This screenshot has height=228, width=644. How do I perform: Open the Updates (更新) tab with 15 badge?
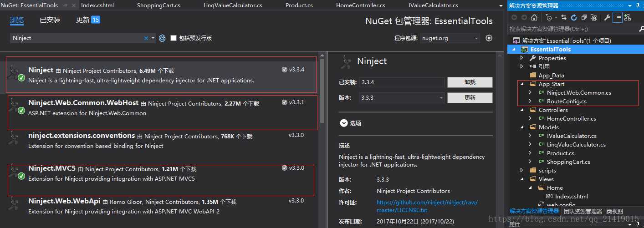(x=88, y=20)
